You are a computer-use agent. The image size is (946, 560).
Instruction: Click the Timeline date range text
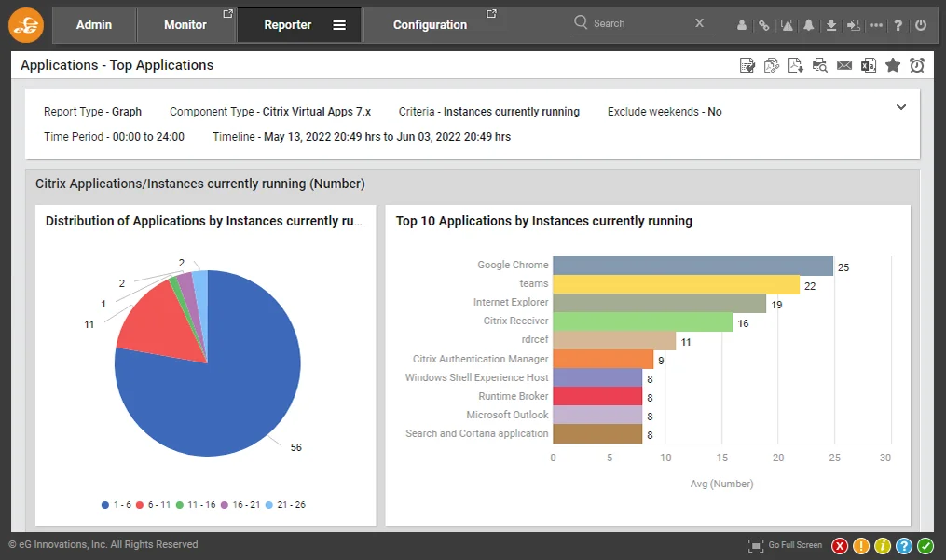[x=362, y=137]
